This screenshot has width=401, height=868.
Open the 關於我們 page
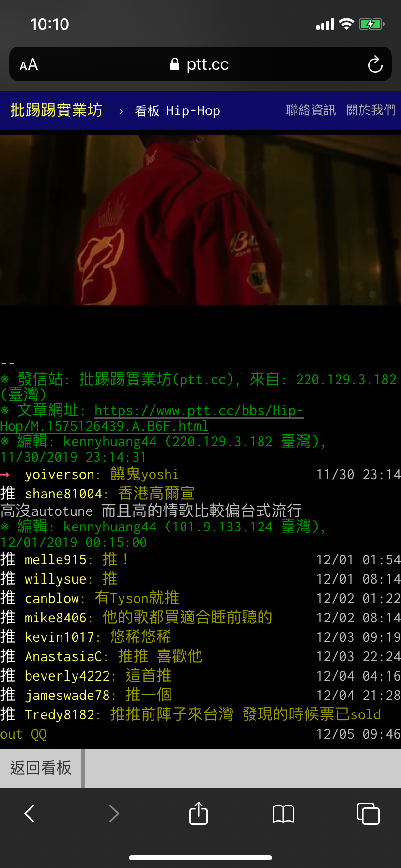371,110
